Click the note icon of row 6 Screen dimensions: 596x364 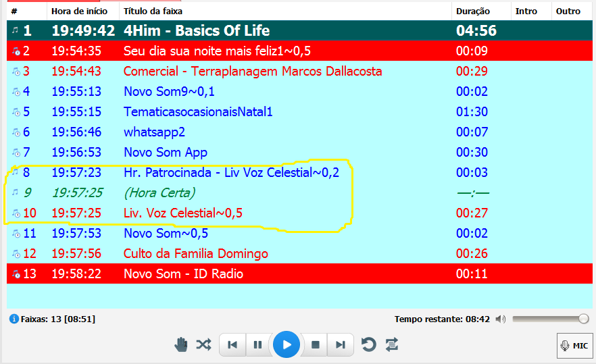pyautogui.click(x=16, y=132)
